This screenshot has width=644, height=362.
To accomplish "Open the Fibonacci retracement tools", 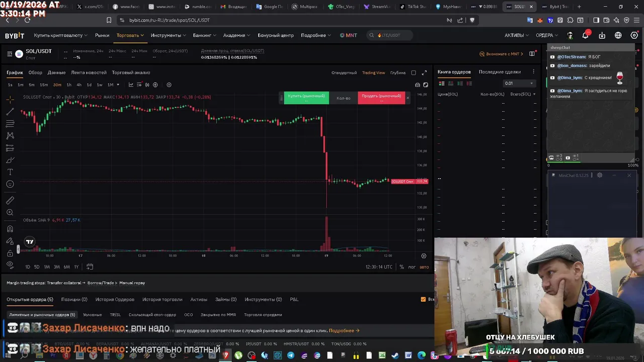I will click(10, 123).
